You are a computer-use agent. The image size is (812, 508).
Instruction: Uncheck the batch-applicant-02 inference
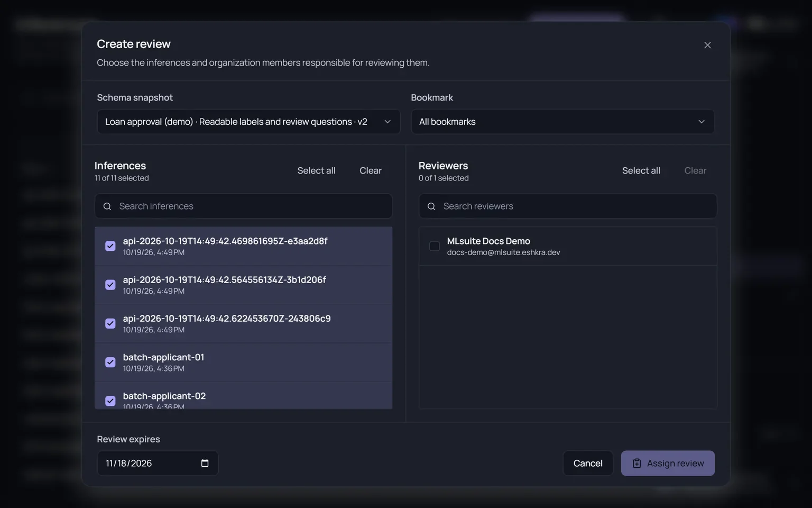[x=110, y=401]
